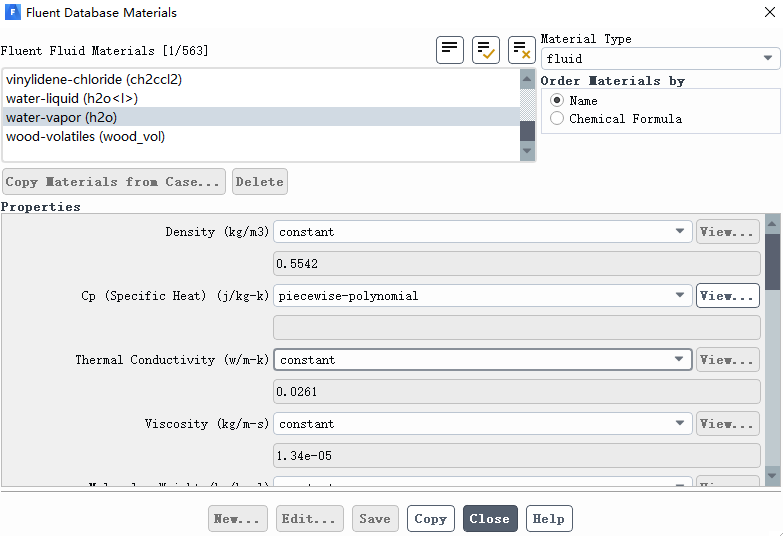Select the Name ordering radio button

(557, 100)
